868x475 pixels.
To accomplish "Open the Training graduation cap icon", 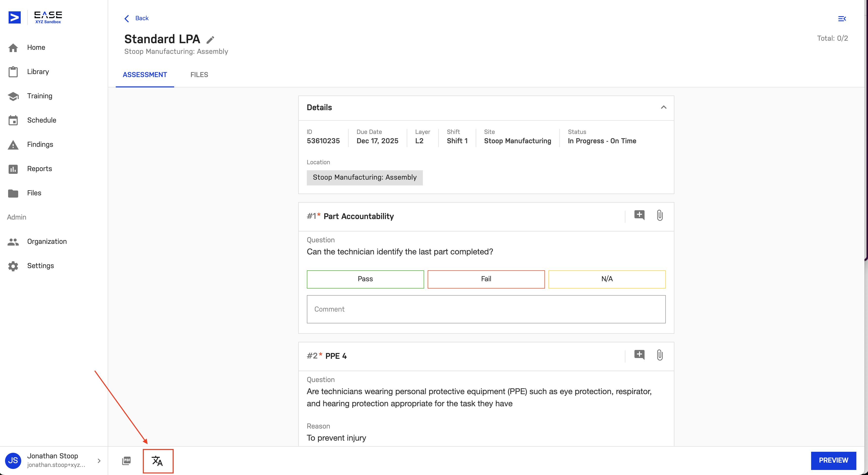I will pyautogui.click(x=13, y=96).
